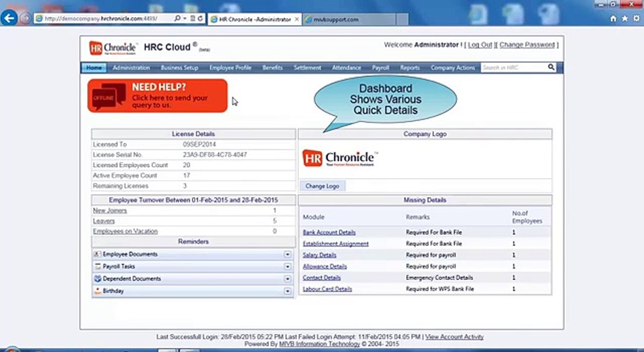Screen dimensions: 644x352
Task: Click the Birthday cake icon
Action: [x=97, y=291]
